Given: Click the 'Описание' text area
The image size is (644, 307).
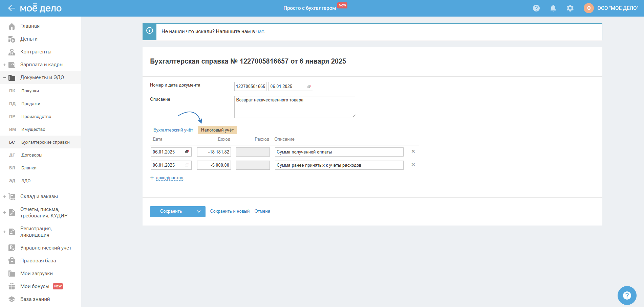Looking at the screenshot, I should (295, 107).
